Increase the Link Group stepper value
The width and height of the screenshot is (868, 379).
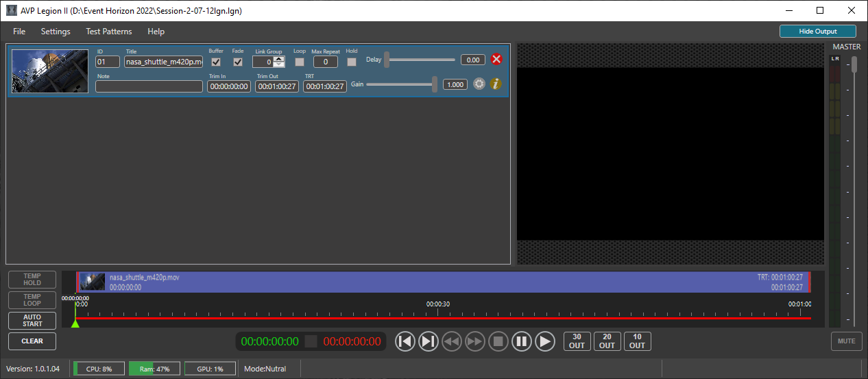pyautogui.click(x=279, y=59)
